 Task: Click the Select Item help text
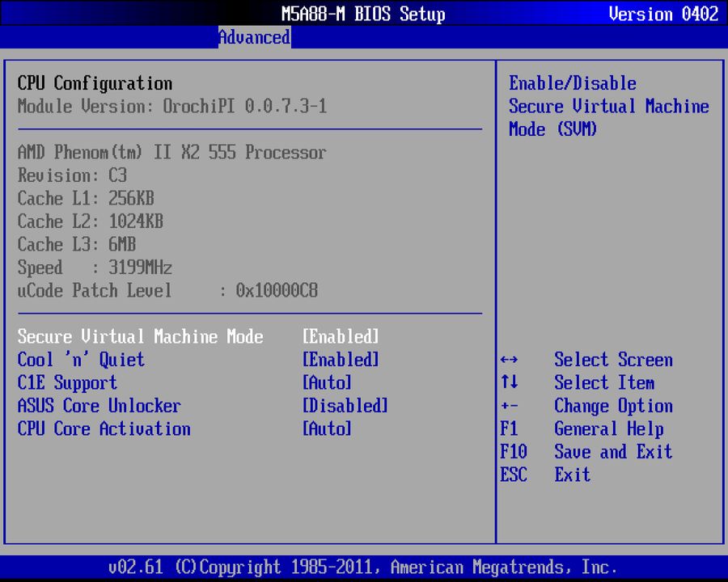point(604,383)
